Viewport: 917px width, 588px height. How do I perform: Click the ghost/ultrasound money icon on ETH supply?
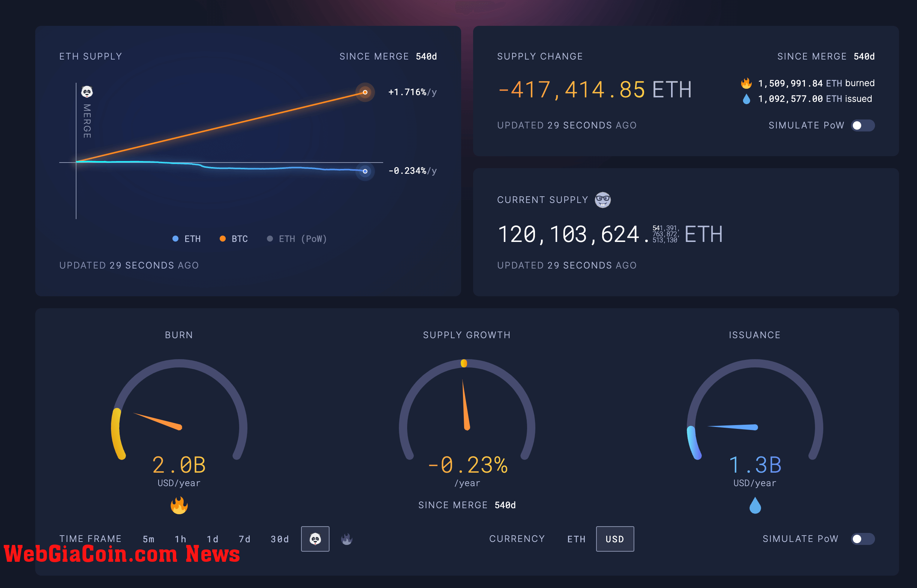point(88,91)
